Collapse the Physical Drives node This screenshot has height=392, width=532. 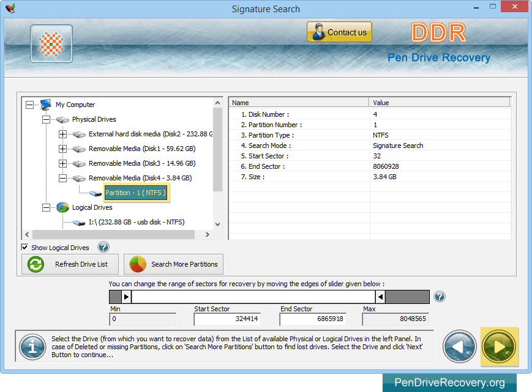tap(46, 119)
